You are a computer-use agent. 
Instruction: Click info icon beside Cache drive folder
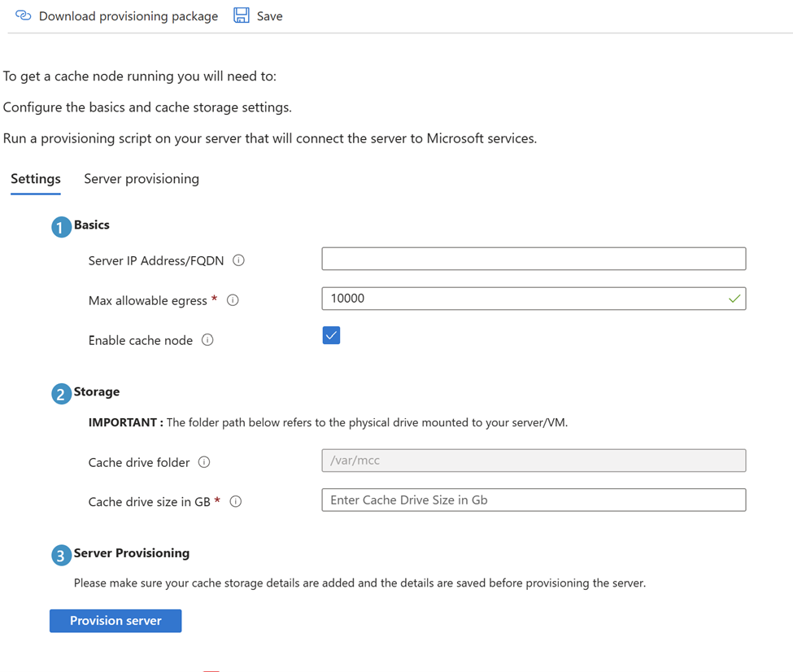pos(204,462)
